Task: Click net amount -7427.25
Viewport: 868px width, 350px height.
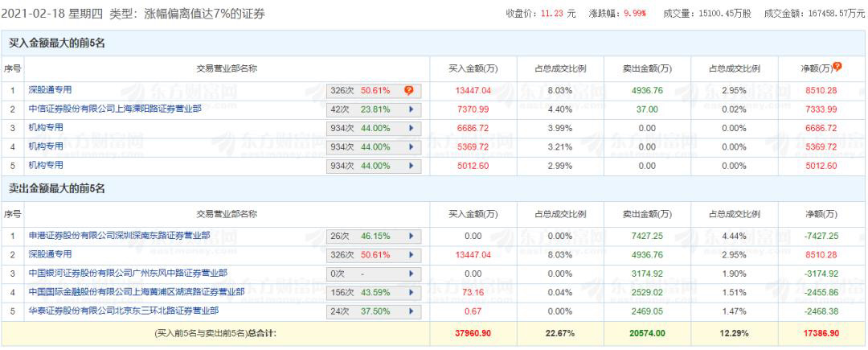Action: pos(821,236)
